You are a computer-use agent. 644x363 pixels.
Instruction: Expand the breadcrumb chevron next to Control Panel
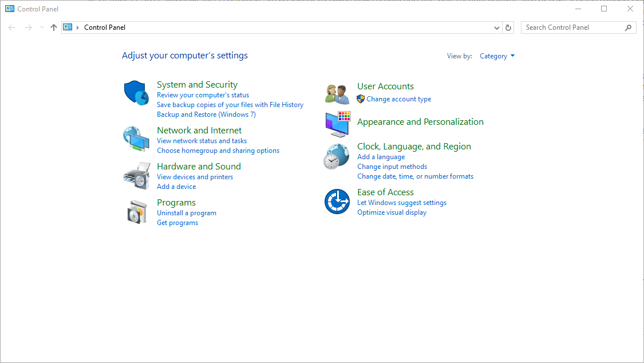[77, 27]
